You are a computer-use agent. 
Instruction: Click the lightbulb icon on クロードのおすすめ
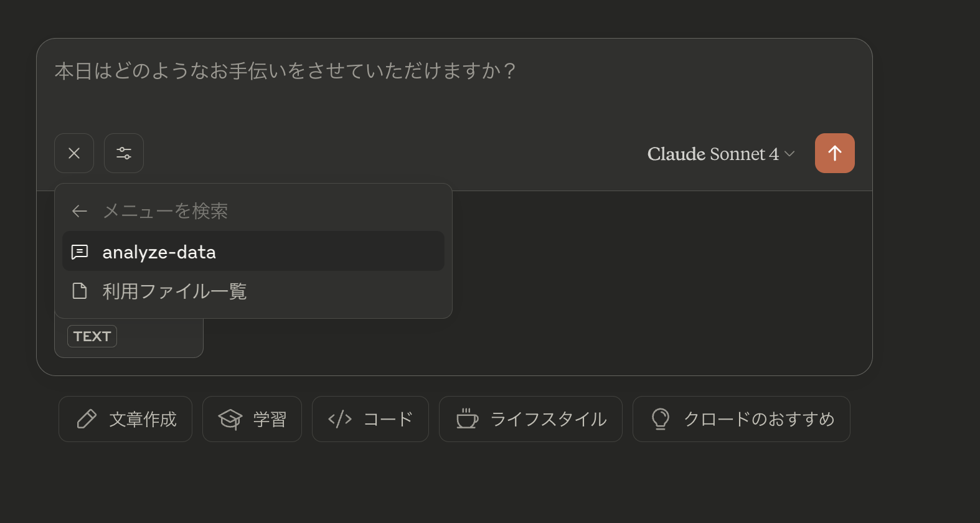click(661, 419)
